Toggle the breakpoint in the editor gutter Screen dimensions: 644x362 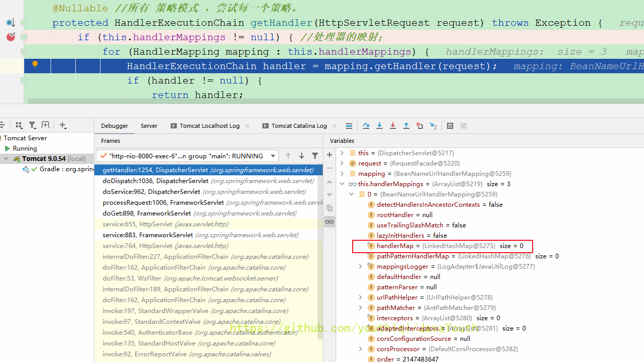click(x=11, y=37)
